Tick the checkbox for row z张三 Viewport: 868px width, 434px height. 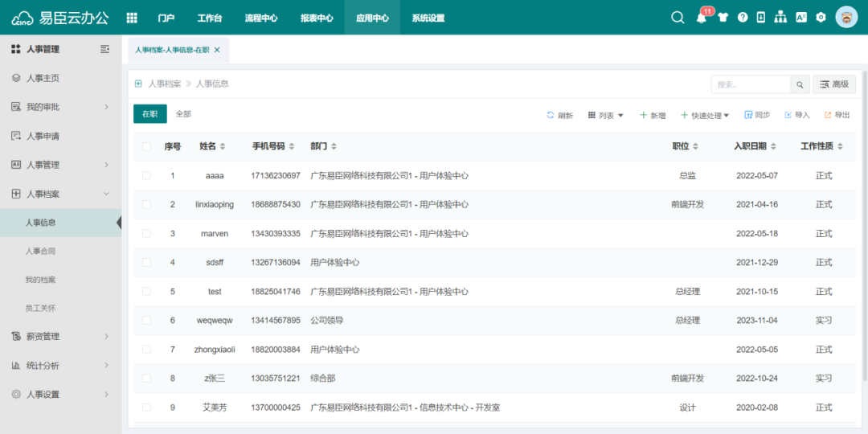146,379
